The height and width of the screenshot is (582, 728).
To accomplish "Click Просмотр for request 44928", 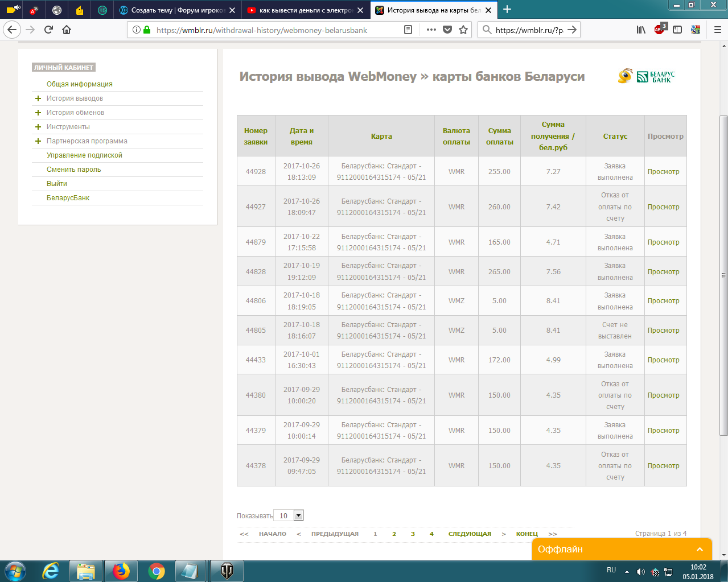I will click(663, 172).
